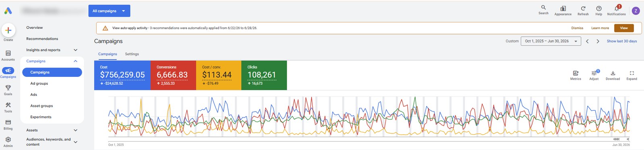Click Learn more in the banner
644x150 pixels.
[600, 28]
